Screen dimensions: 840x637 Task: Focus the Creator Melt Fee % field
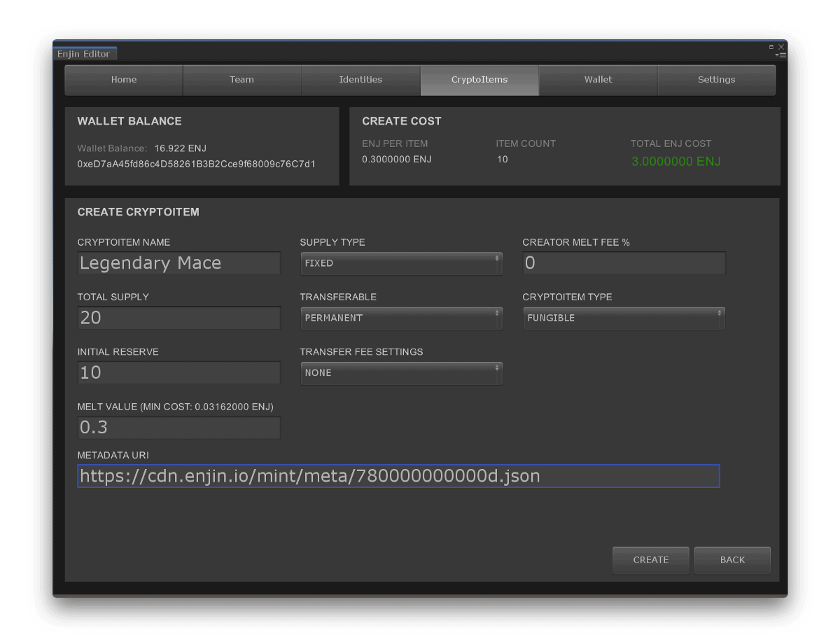point(624,263)
